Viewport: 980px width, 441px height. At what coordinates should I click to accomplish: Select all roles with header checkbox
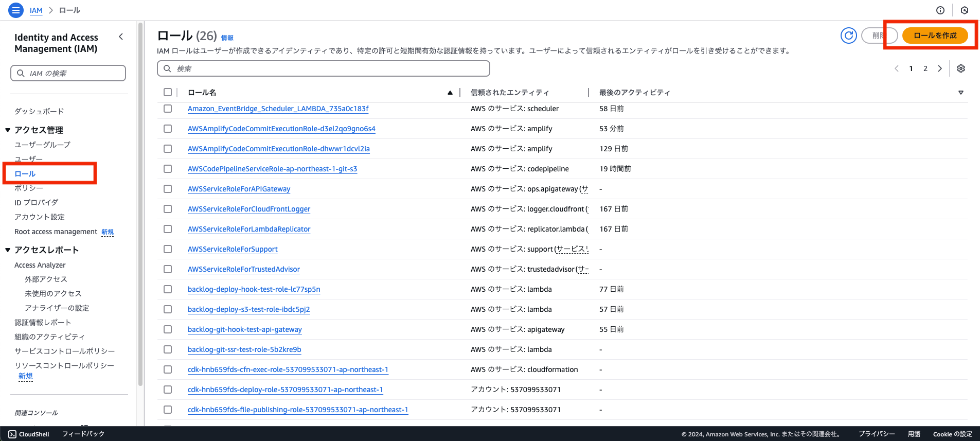168,92
